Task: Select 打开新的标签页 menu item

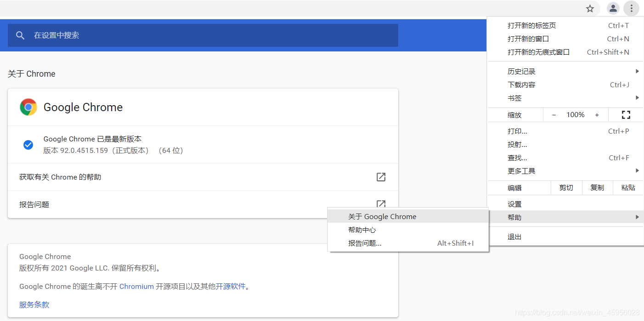Action: click(565, 26)
